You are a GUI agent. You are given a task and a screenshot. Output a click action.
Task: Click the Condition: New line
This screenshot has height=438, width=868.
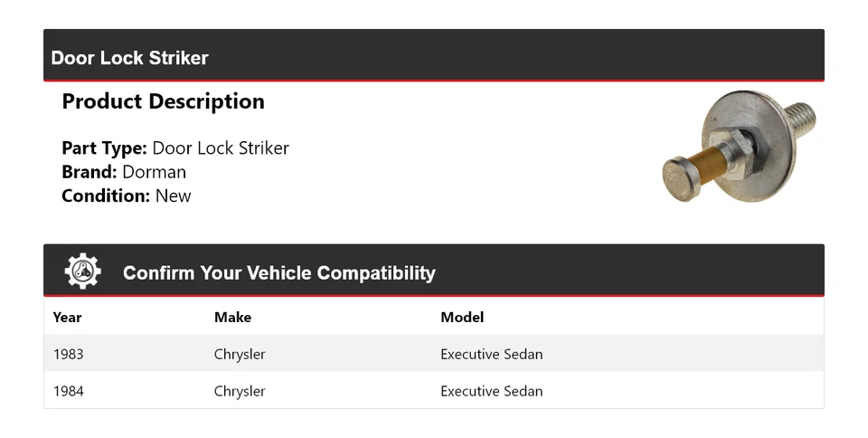pos(127,195)
